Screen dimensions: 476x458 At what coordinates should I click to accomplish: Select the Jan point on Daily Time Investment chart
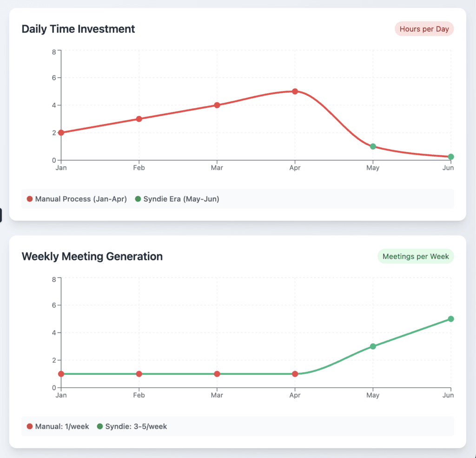coord(61,133)
